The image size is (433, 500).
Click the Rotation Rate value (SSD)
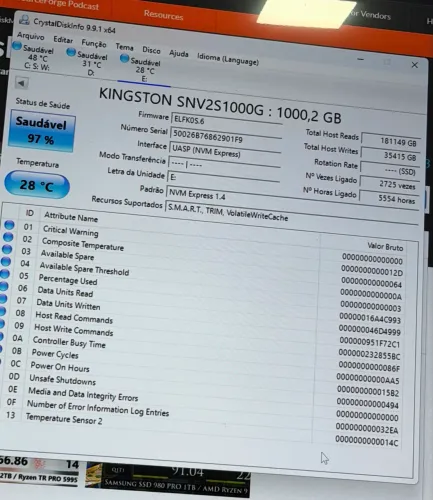click(x=390, y=170)
